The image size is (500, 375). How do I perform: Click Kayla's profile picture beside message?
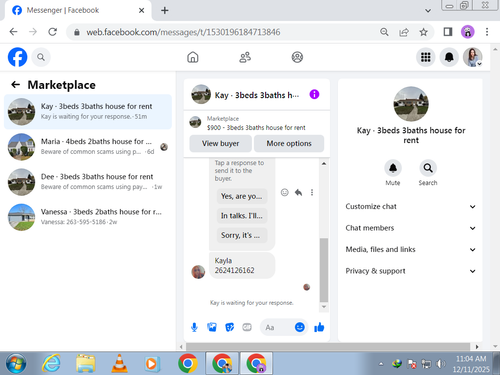[x=198, y=272]
